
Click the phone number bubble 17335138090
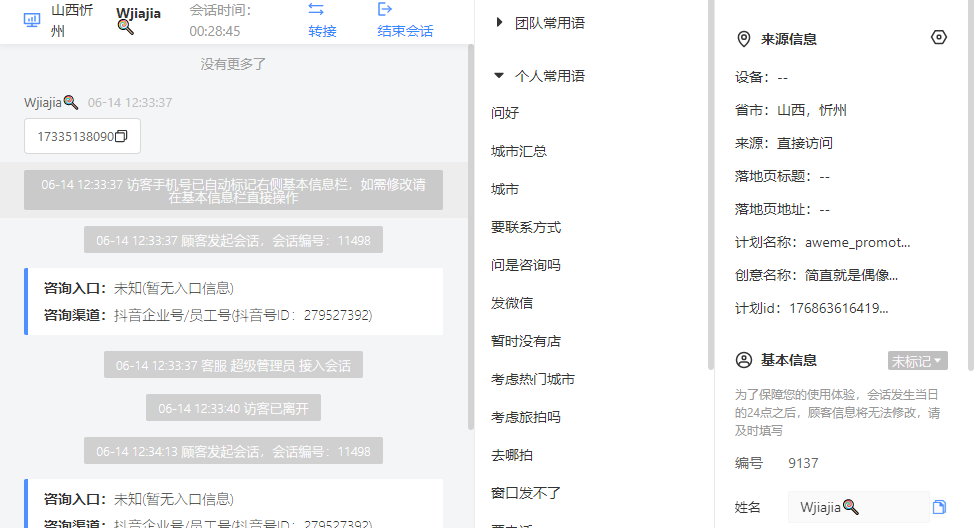tap(82, 136)
